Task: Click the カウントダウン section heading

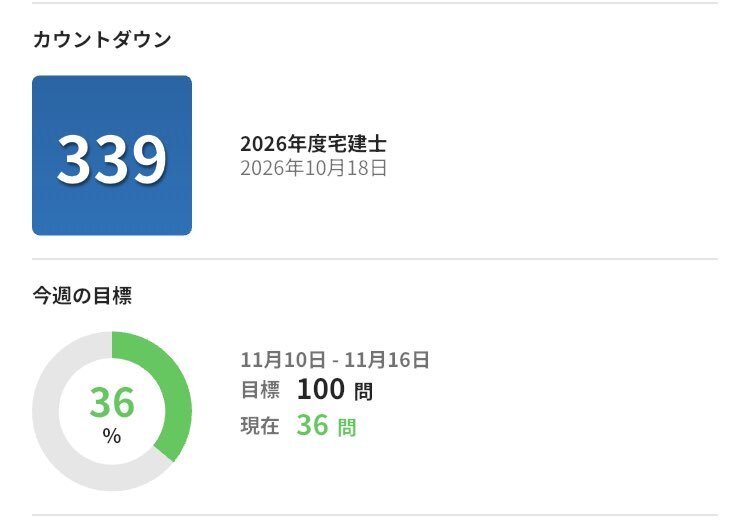Action: (102, 40)
